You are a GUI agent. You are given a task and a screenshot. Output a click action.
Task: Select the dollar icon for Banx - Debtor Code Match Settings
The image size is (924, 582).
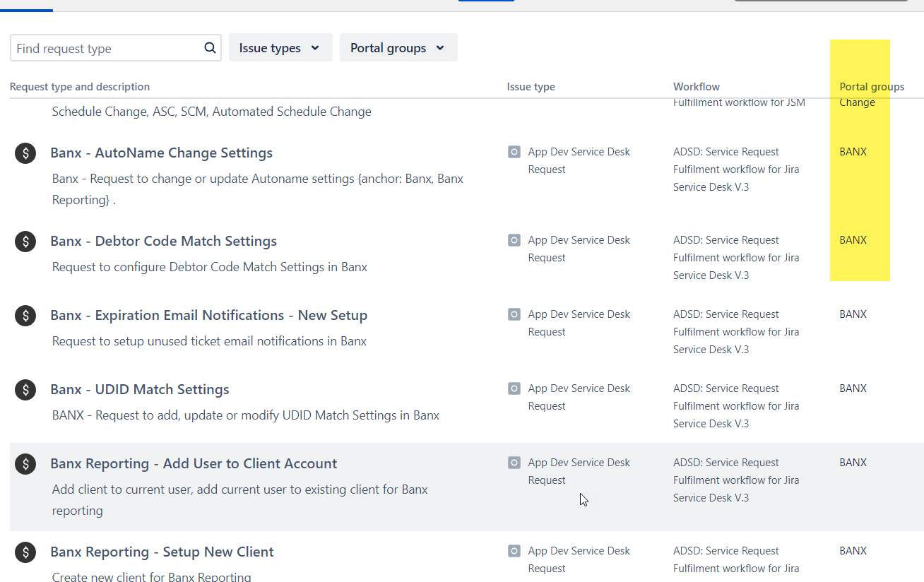pyautogui.click(x=25, y=241)
